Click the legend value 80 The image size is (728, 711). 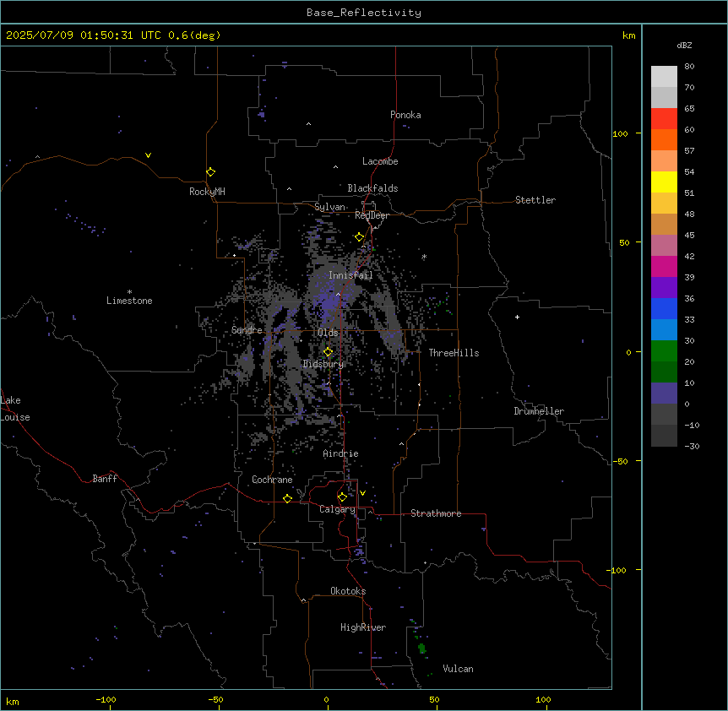[689, 67]
